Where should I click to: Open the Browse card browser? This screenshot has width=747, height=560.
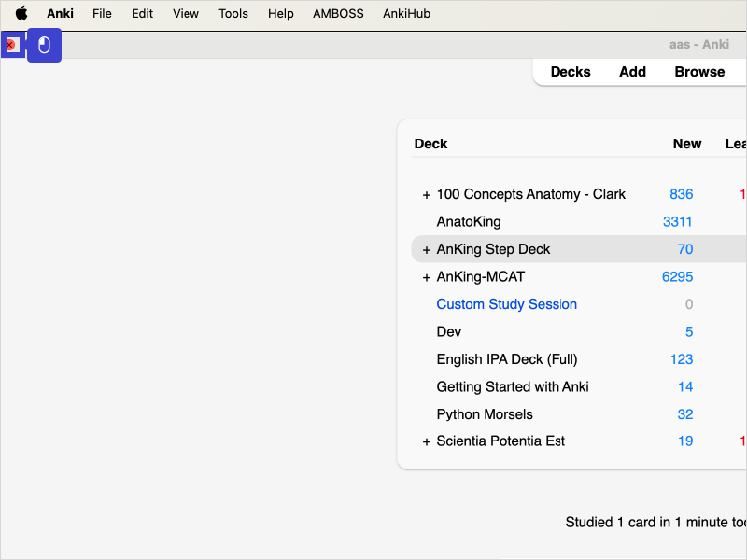pos(699,72)
